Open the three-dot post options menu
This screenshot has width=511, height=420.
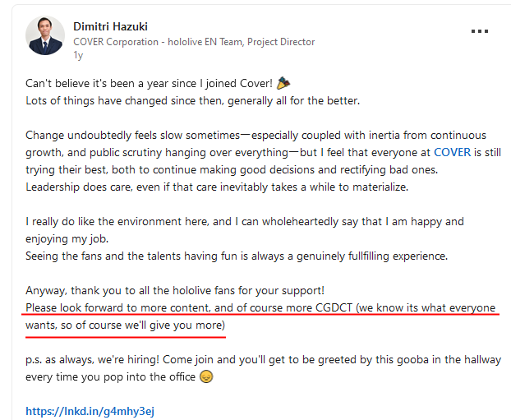[x=480, y=31]
